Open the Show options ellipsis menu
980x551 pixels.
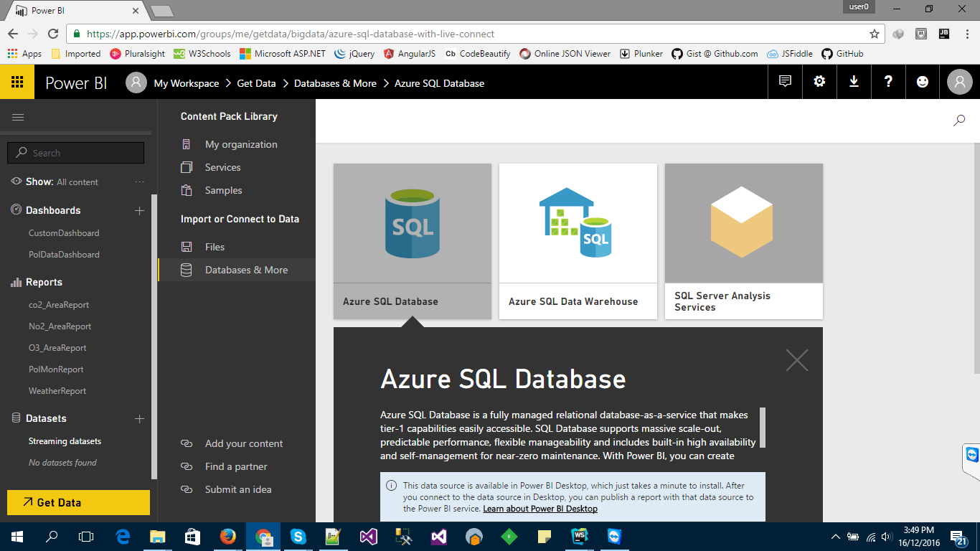(139, 182)
